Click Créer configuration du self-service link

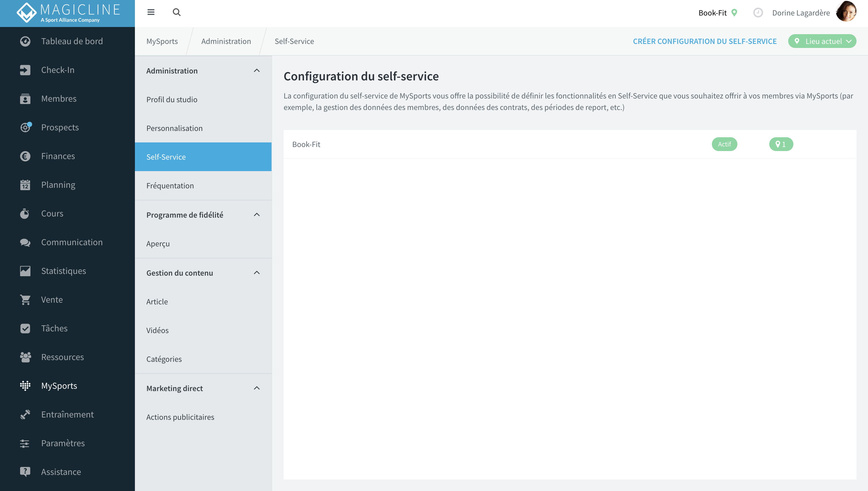[704, 41]
